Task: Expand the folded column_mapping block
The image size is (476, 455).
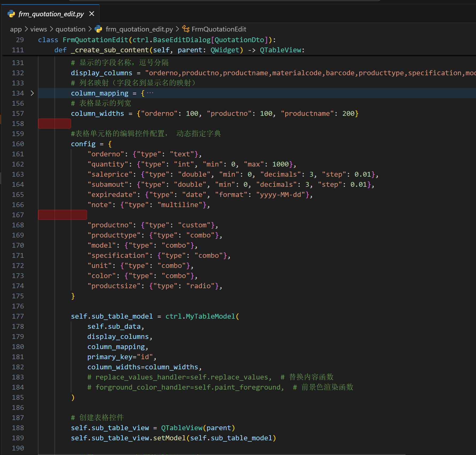Action: 32,93
